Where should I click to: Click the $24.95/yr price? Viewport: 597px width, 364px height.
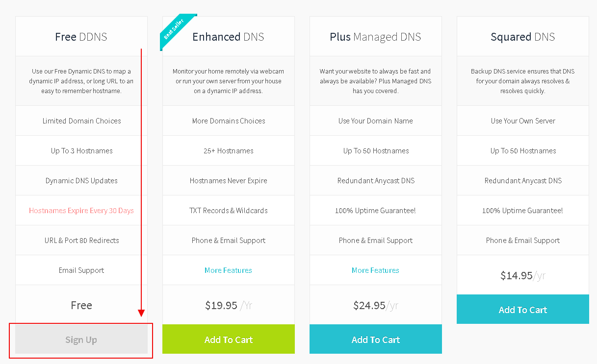click(x=376, y=305)
